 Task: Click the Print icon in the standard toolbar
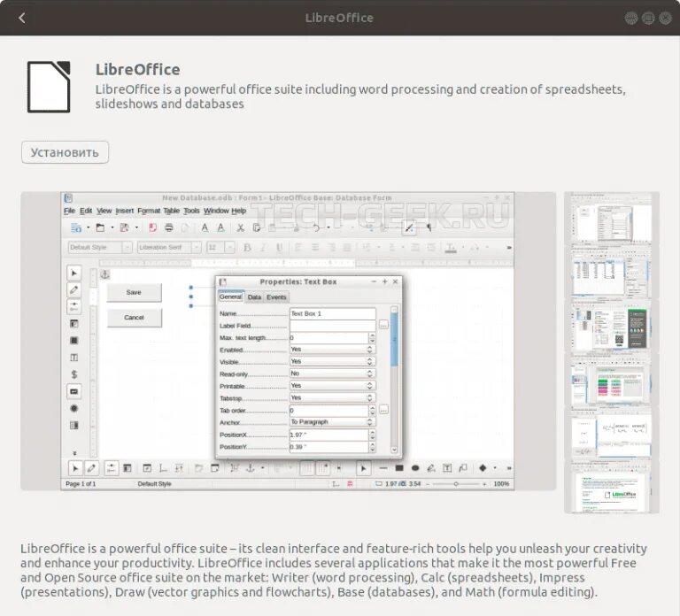(x=169, y=227)
